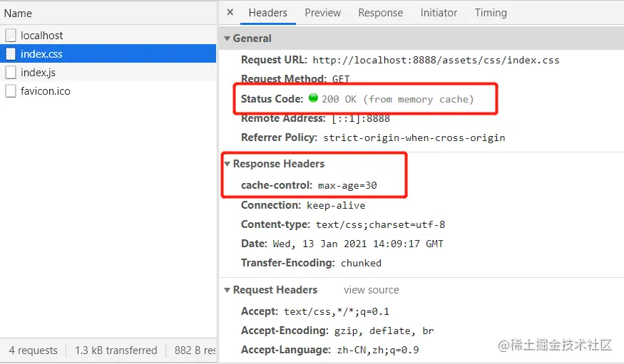The height and width of the screenshot is (364, 624).
Task: Collapse the Request Headers section
Action: pyautogui.click(x=227, y=290)
